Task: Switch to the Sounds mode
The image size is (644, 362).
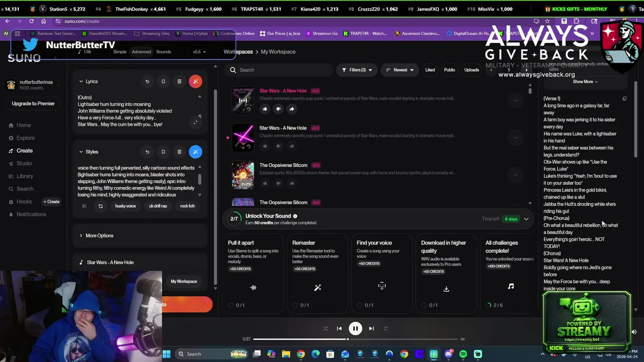Action: tap(164, 52)
